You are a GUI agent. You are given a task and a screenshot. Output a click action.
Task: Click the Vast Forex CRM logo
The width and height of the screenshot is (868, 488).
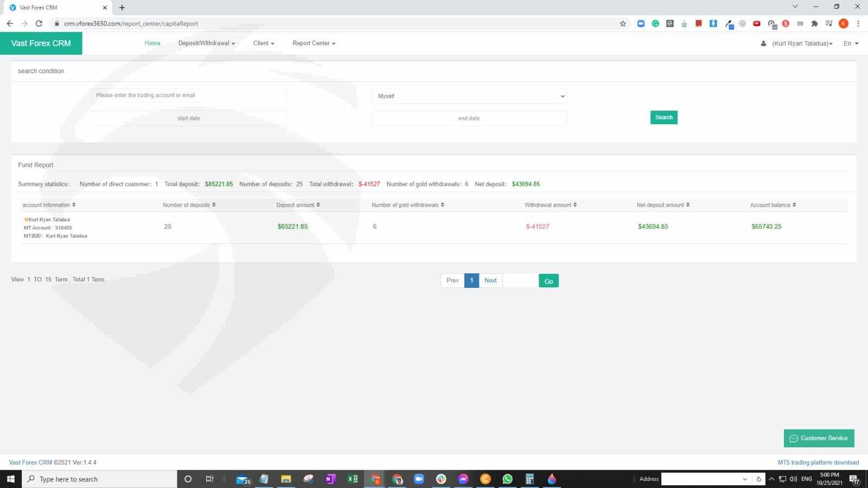[x=41, y=43]
